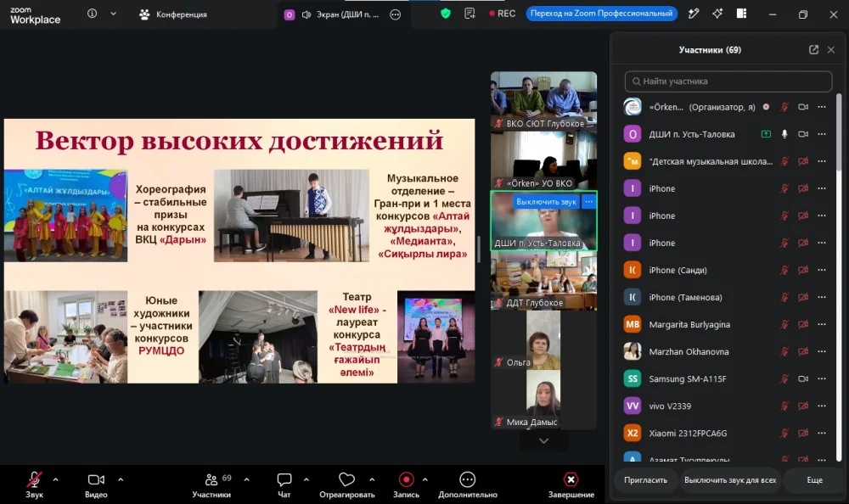Click Участники toolbar button

(x=211, y=484)
